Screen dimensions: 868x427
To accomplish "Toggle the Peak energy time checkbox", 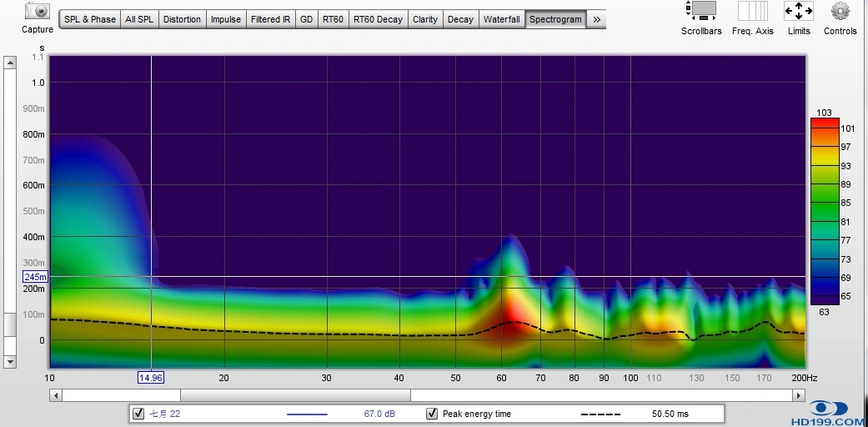I will coord(432,414).
